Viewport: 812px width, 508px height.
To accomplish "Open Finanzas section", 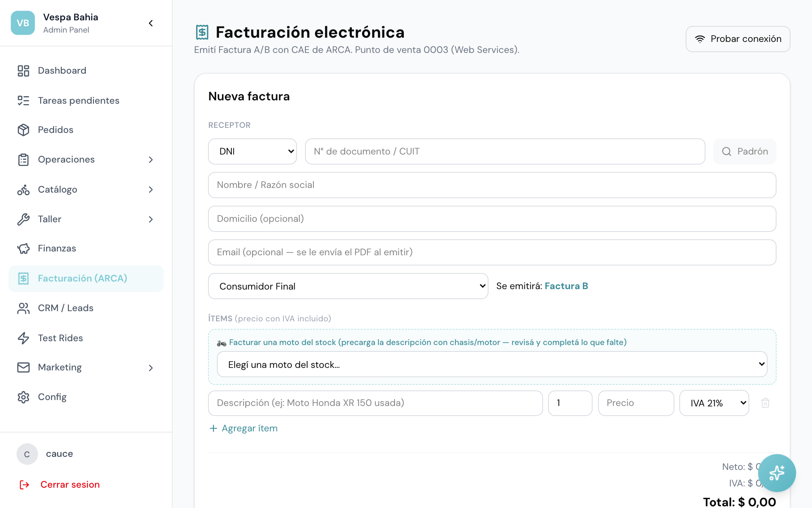I will tap(86, 248).
